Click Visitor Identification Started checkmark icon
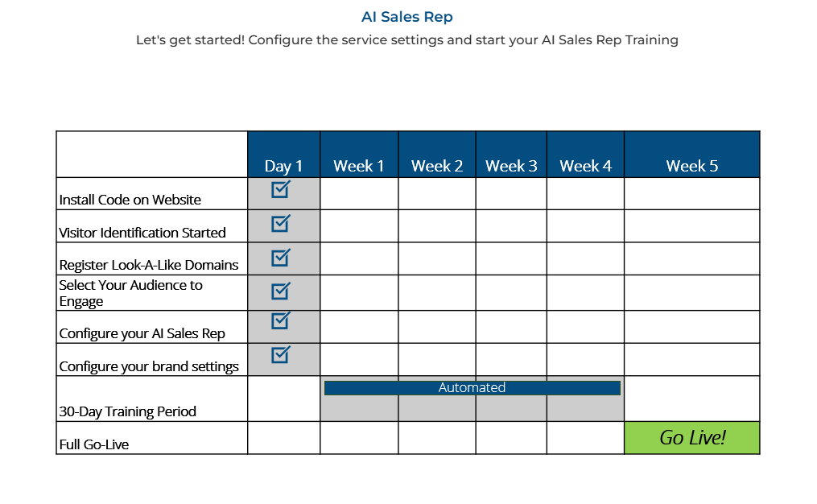Viewport: 817px width, 504px height. click(281, 223)
